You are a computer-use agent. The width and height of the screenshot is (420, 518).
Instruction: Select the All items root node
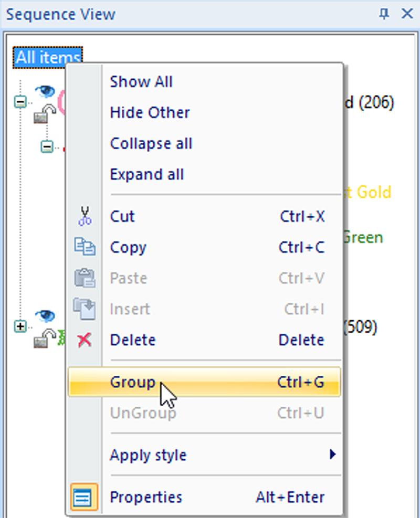tap(48, 58)
